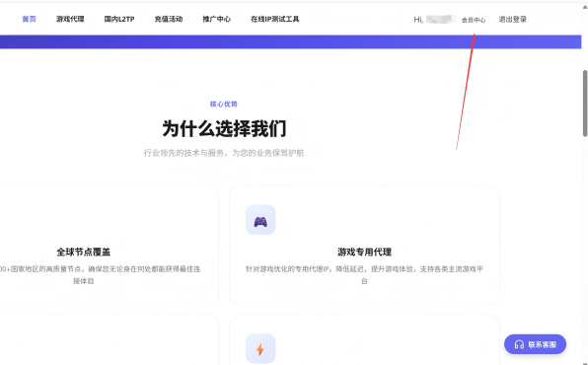Open the 首页 nav tab
Screen dimensions: 588x365
[x=29, y=19]
